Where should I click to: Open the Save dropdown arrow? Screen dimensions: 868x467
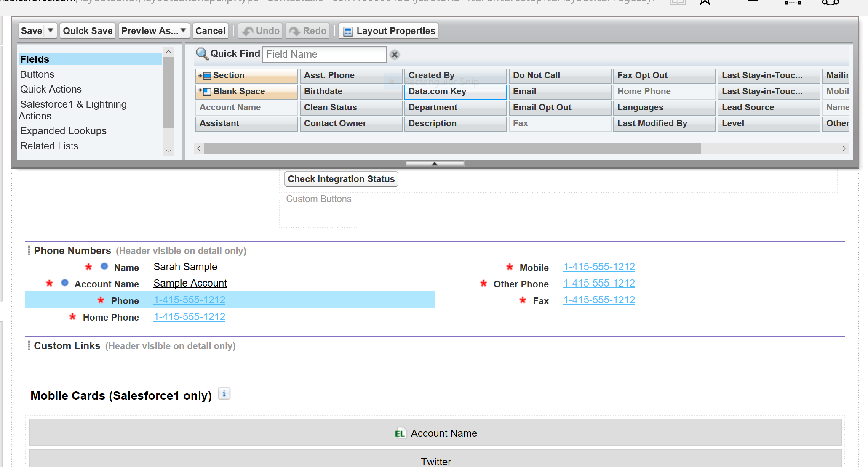coord(51,31)
